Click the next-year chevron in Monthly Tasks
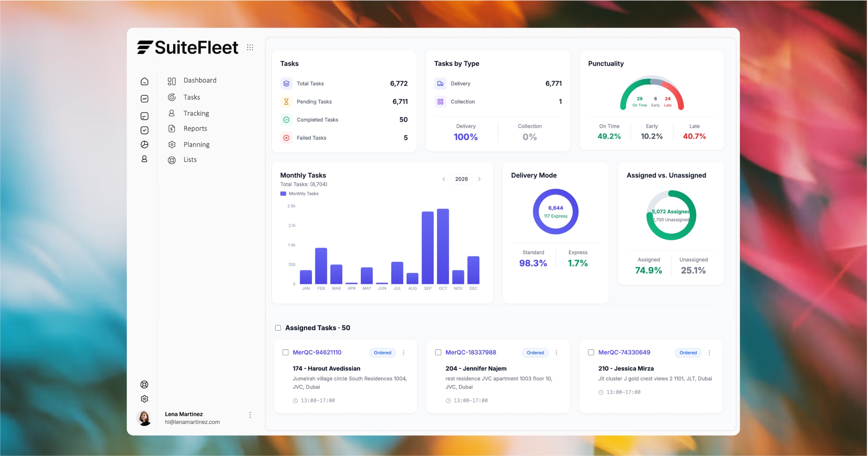Viewport: 868px width, 456px height. tap(479, 179)
